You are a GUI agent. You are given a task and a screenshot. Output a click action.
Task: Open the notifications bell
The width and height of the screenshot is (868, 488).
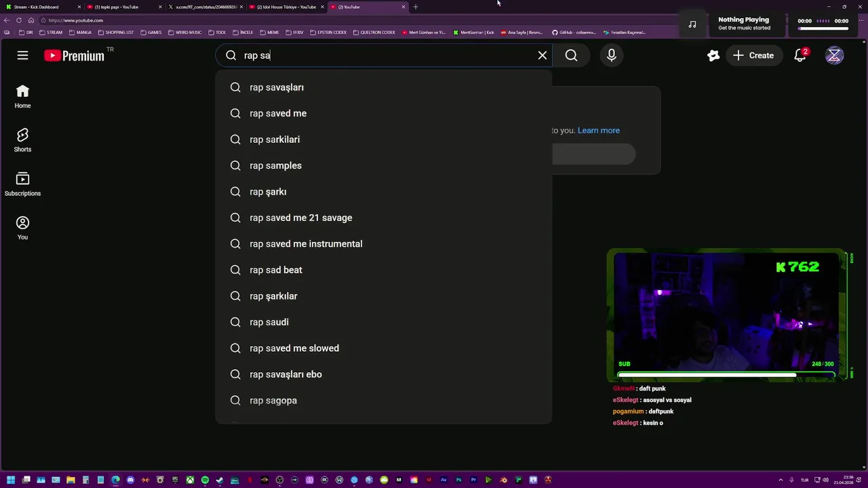tap(800, 56)
